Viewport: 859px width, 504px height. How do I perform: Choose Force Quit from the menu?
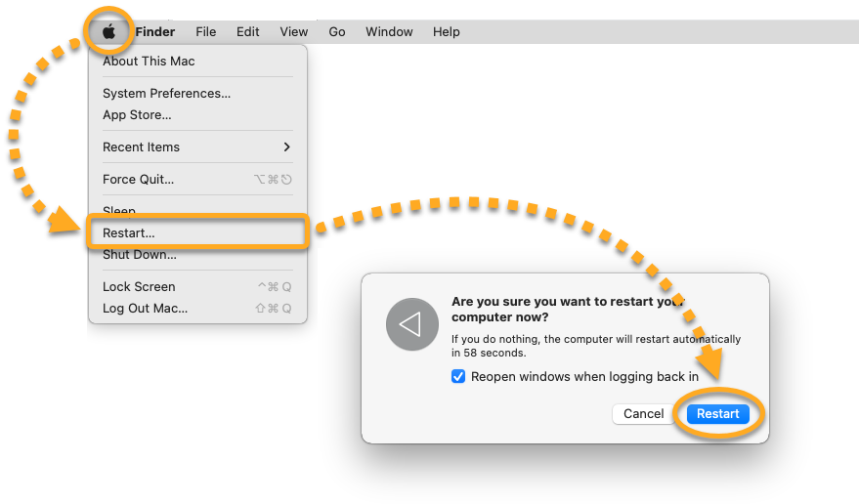click(x=138, y=180)
